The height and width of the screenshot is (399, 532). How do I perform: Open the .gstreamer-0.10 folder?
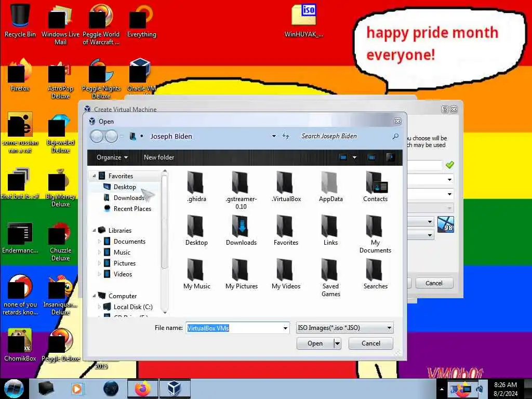[241, 190]
